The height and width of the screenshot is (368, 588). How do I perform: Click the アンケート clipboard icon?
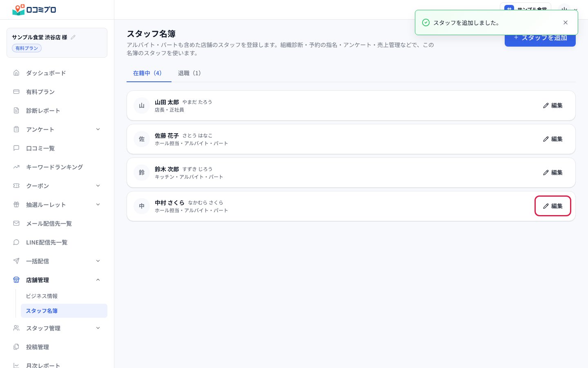[x=16, y=129]
